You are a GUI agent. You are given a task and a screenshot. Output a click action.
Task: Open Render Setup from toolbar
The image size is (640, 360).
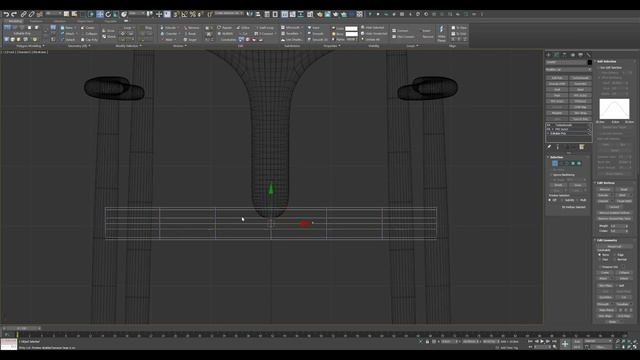pos(320,14)
